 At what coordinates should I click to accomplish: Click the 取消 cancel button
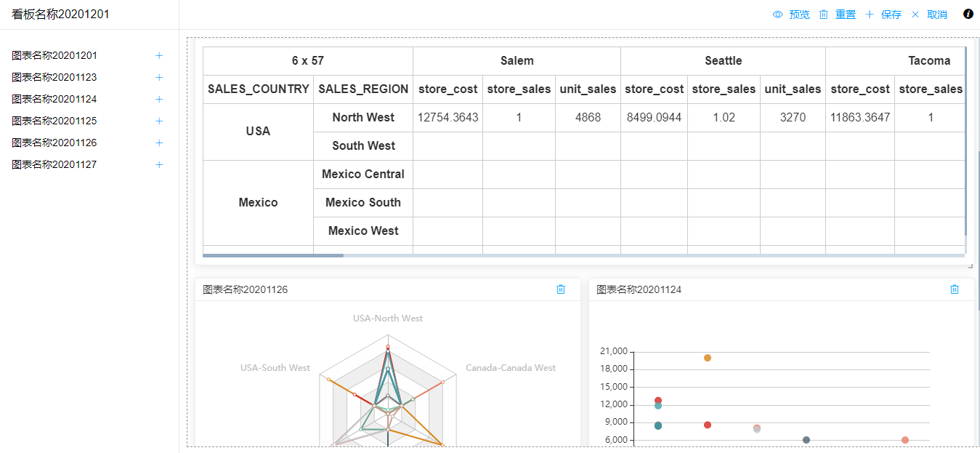[928, 15]
